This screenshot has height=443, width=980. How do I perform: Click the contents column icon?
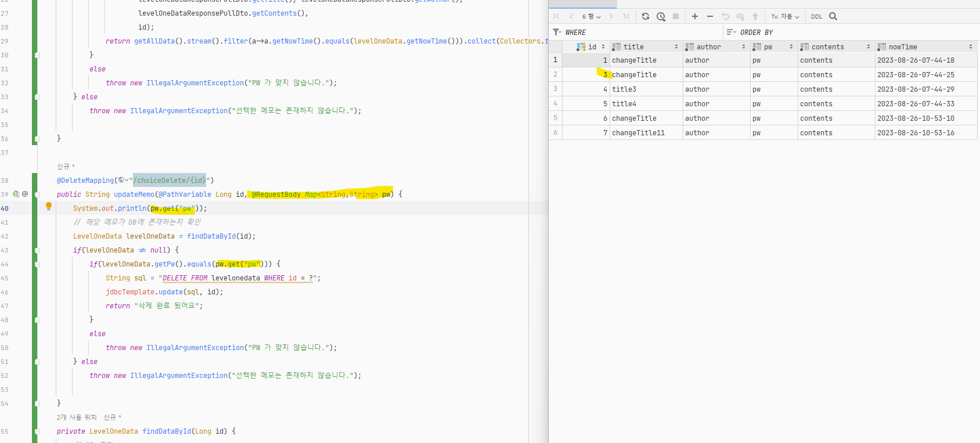pos(805,46)
